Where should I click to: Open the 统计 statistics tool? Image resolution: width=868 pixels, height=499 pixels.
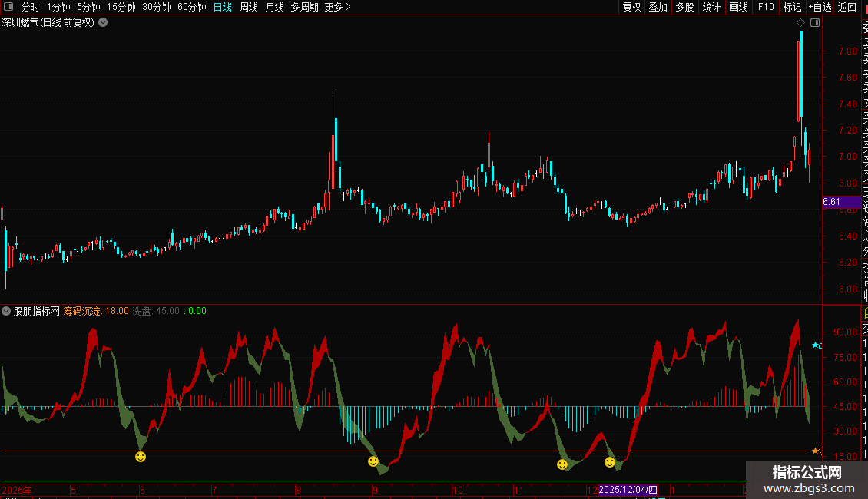tap(711, 7)
